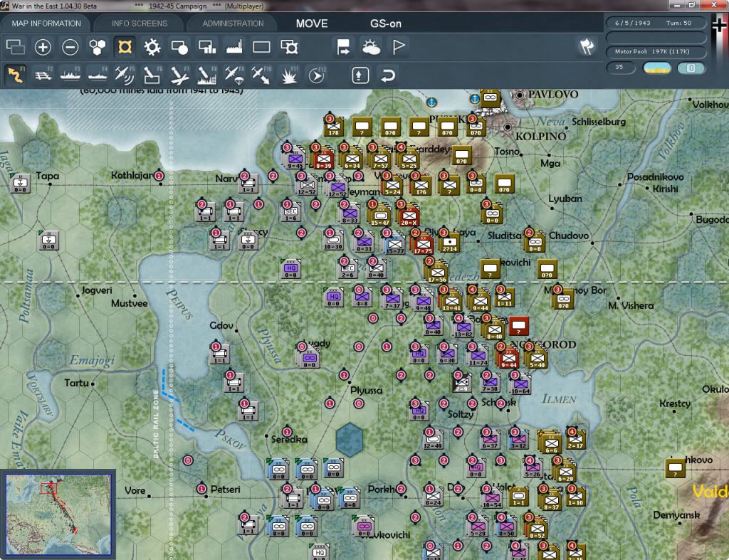Viewport: 729px width, 560px height.
Task: Click the crossed white flags icon
Action: coord(587,46)
